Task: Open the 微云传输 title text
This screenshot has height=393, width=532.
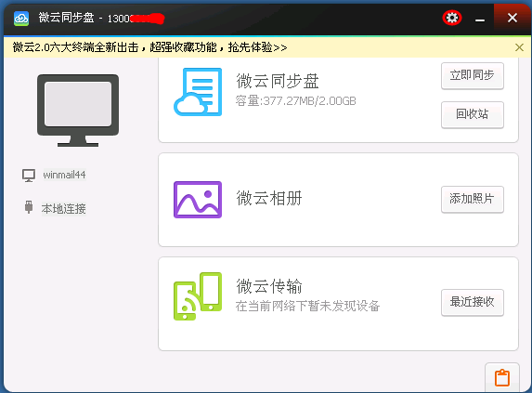Action: [x=269, y=286]
